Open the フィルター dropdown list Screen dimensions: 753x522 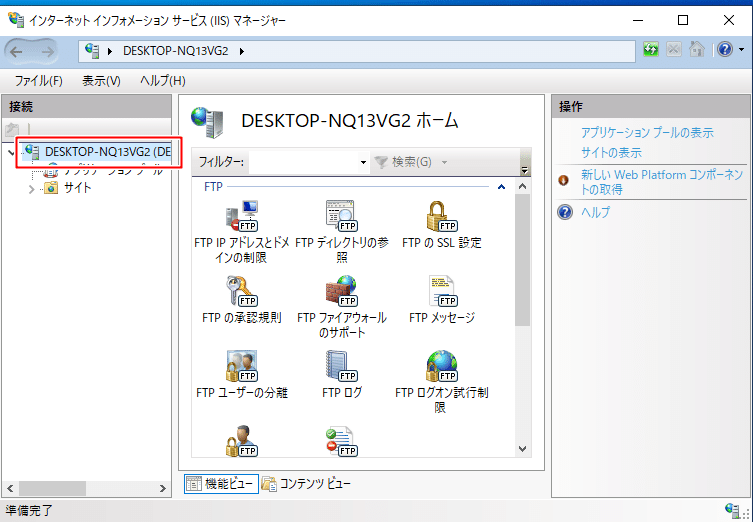(364, 162)
